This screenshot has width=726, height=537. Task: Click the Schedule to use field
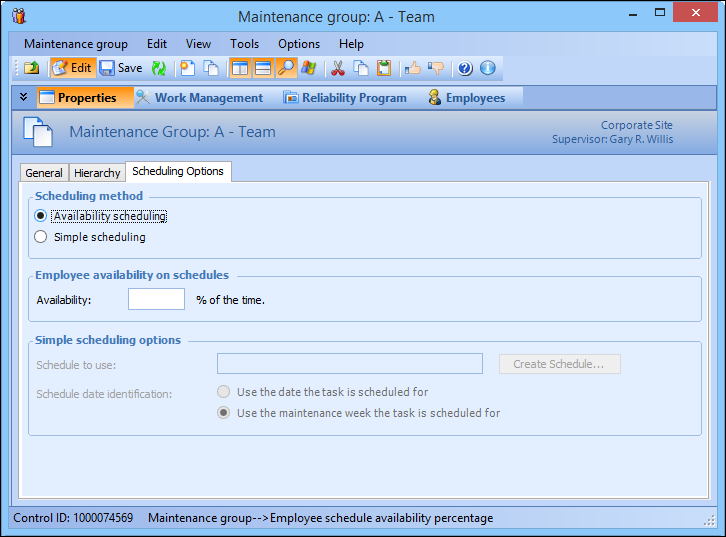(350, 364)
